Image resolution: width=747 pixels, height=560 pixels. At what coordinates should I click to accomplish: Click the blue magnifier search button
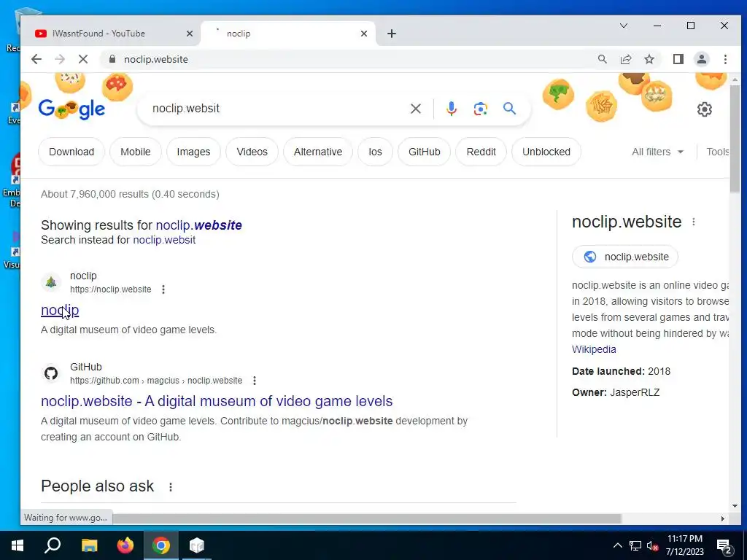(509, 109)
